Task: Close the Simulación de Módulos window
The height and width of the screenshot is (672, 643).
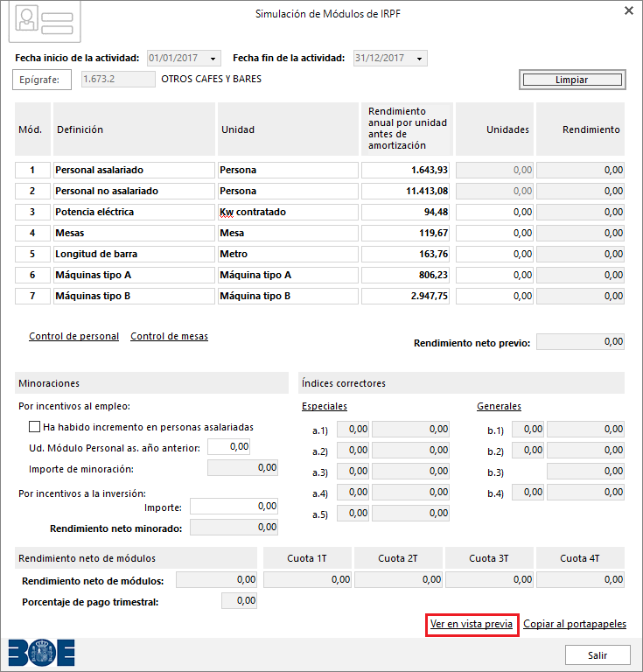Action: (x=628, y=11)
